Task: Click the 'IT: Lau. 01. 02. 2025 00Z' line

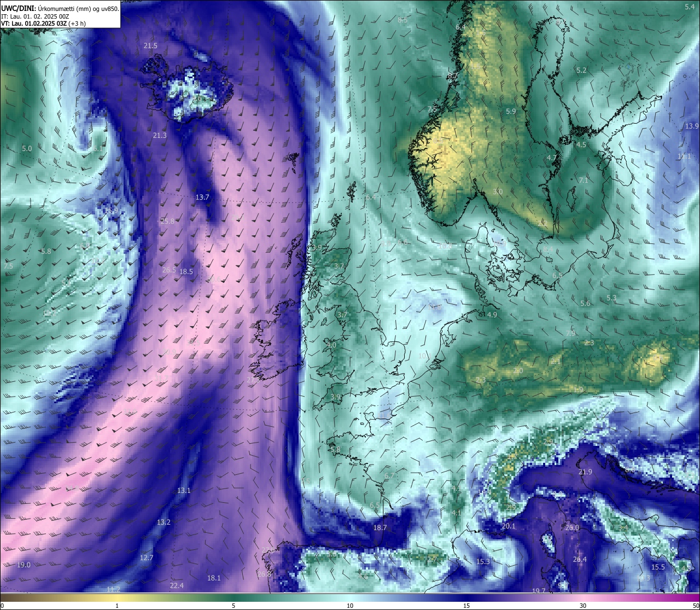Action: tap(35, 16)
